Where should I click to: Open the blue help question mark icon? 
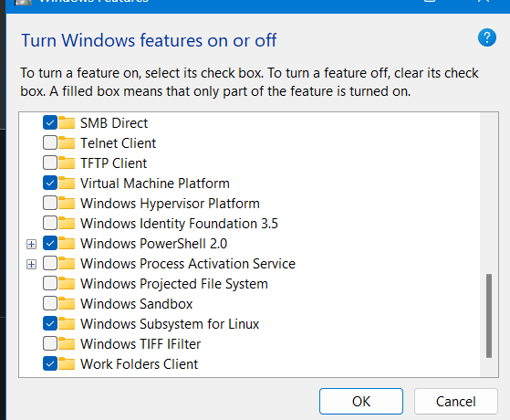pyautogui.click(x=487, y=37)
